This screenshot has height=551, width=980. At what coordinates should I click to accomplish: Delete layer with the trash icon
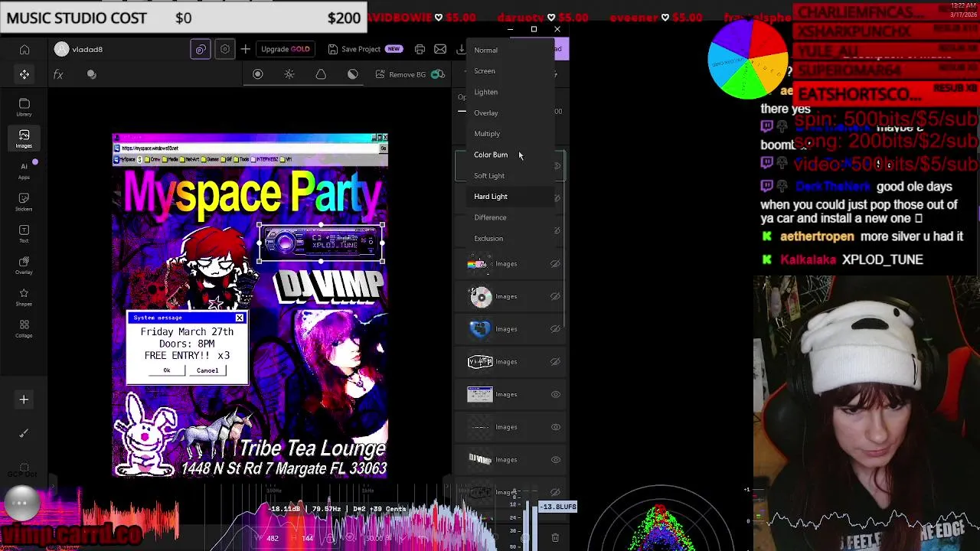coord(555,538)
